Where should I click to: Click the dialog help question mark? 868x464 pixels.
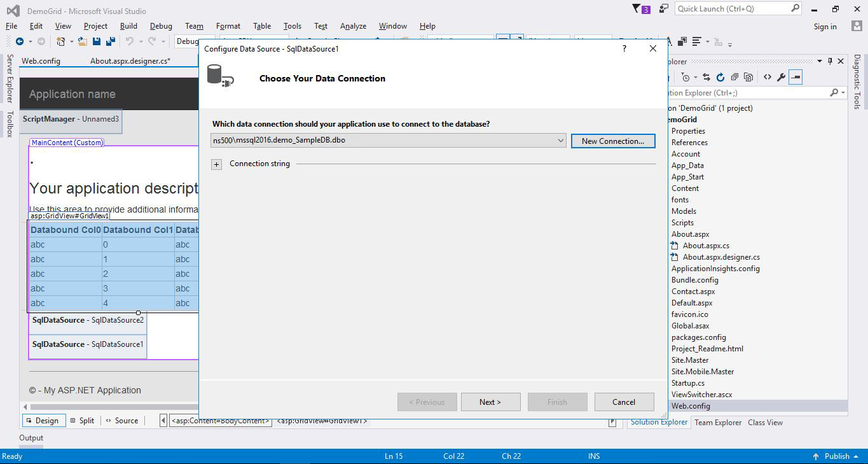point(624,48)
